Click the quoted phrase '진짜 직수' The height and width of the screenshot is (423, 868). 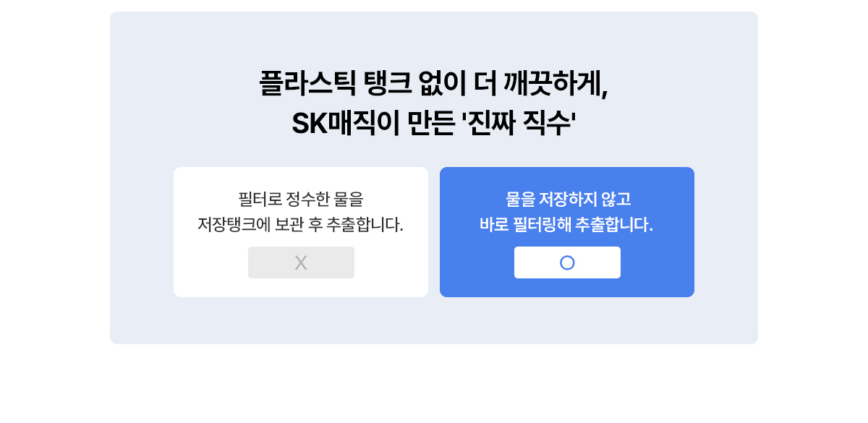[517, 124]
